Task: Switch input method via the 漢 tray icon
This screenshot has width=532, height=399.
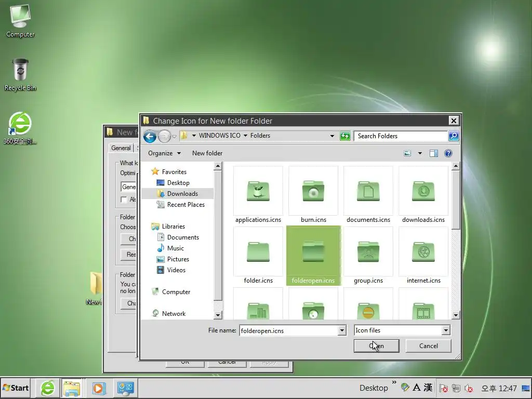Action: tap(428, 387)
